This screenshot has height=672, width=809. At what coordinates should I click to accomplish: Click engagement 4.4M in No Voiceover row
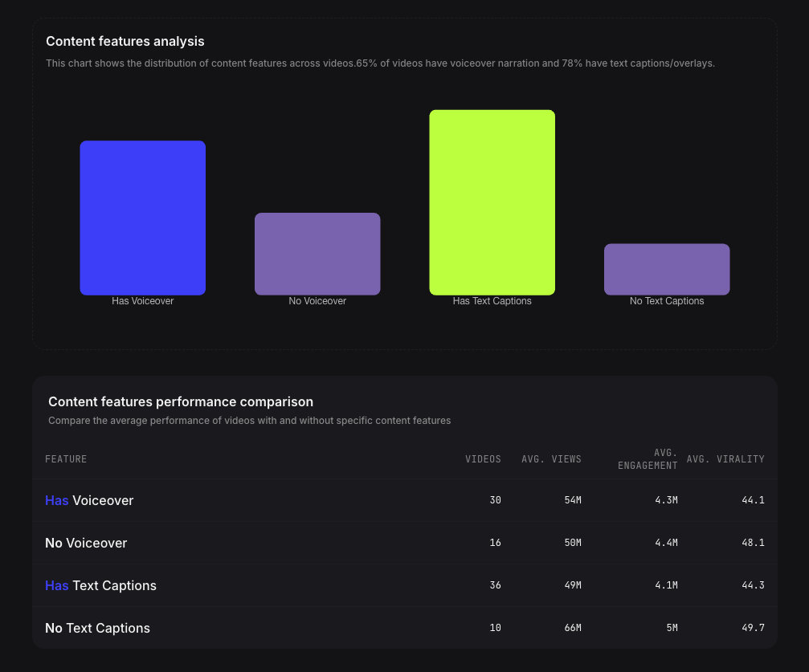[x=666, y=543]
